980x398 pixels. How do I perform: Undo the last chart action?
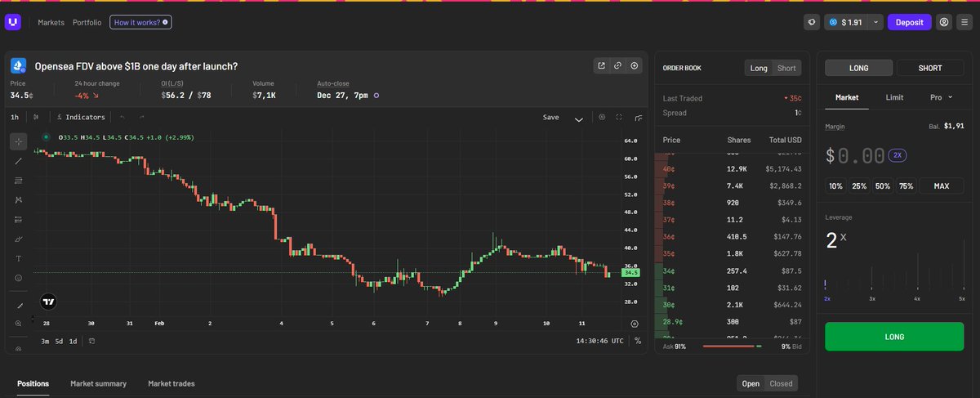point(122,117)
